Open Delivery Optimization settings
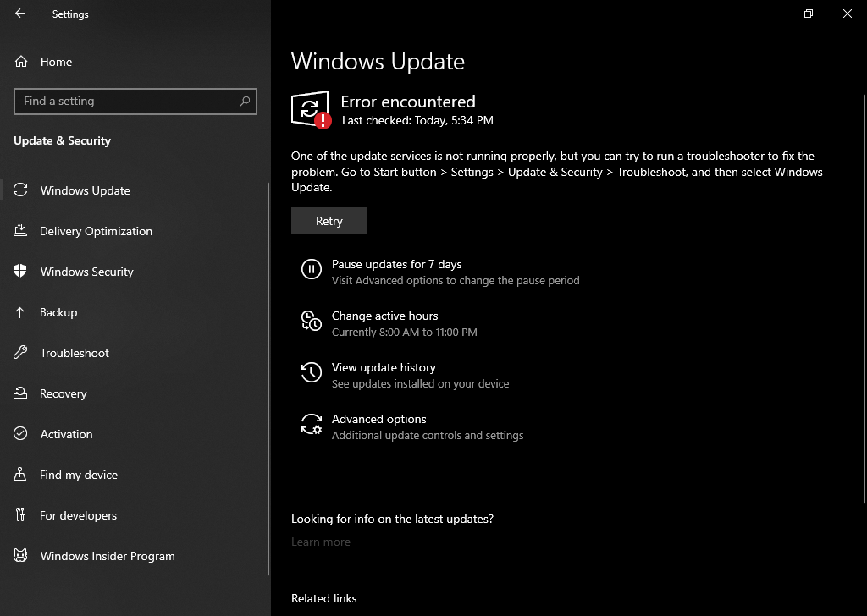Viewport: 867px width, 616px height. tap(96, 231)
